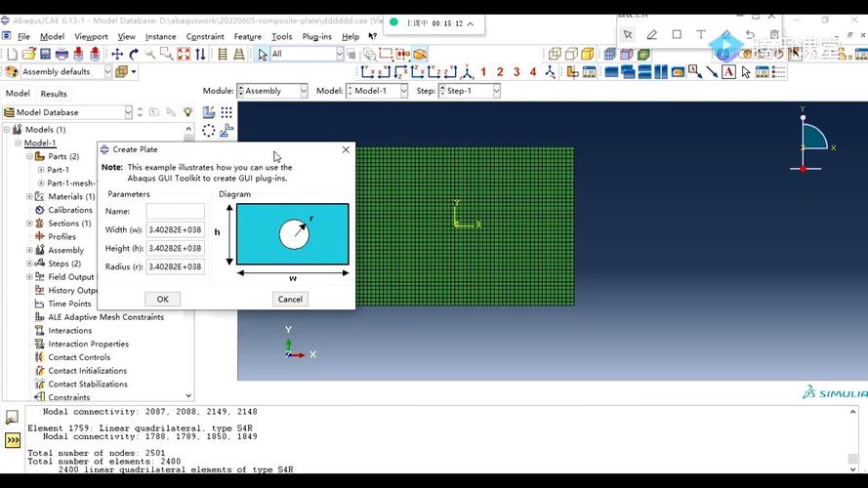Open the Constraint menu
This screenshot has width=868, height=488.
click(x=205, y=36)
